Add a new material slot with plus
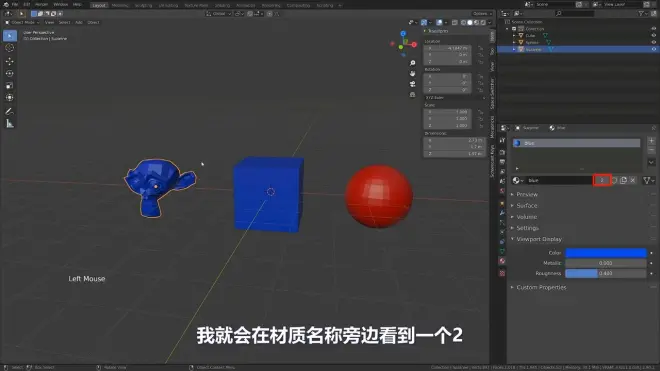 point(651,141)
